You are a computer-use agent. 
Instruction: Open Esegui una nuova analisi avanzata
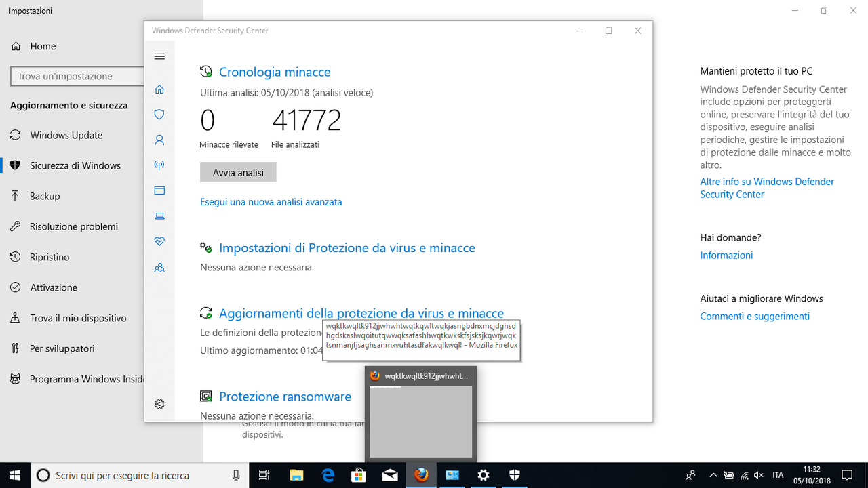click(x=271, y=202)
